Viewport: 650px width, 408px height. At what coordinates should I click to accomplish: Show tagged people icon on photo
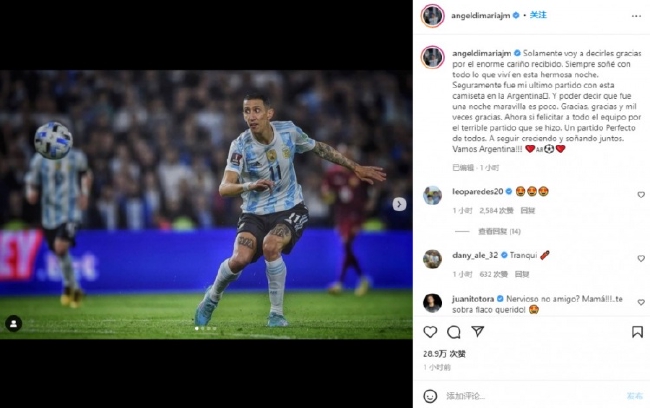[13, 323]
